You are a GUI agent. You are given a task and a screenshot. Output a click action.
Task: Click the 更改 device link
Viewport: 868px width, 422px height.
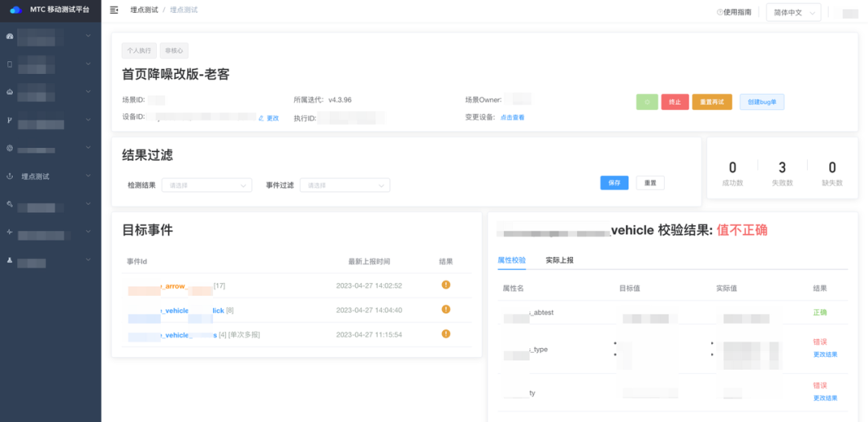tap(273, 118)
